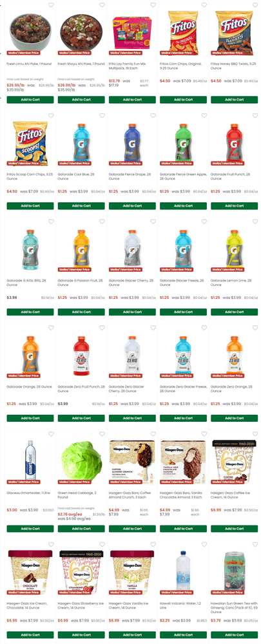Favorite the Fresh Limu Ahi Poke heart icon
Viewport: 261px width, 644px height.
click(51, 5)
